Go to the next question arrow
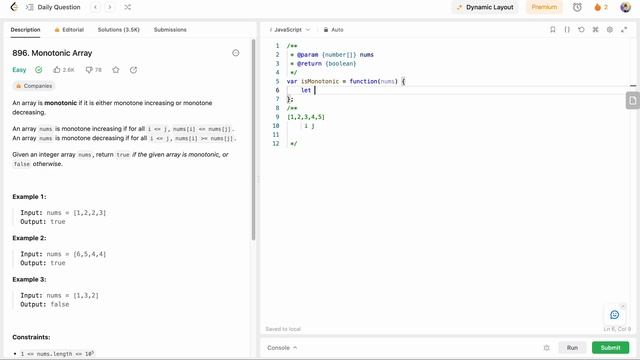 109,7
